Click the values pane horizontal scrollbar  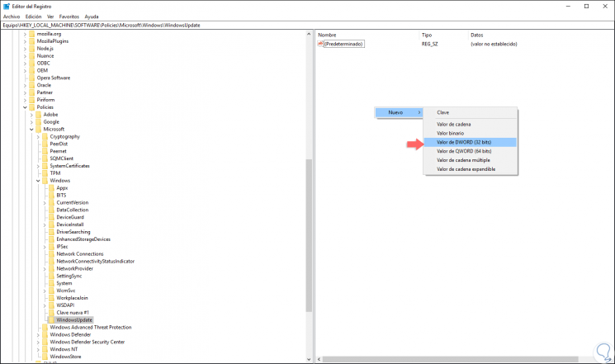pyautogui.click(x=450, y=359)
